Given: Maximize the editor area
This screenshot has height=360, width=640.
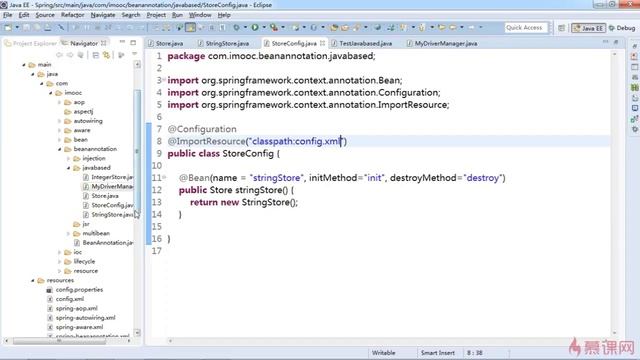Looking at the screenshot, I should [x=616, y=42].
